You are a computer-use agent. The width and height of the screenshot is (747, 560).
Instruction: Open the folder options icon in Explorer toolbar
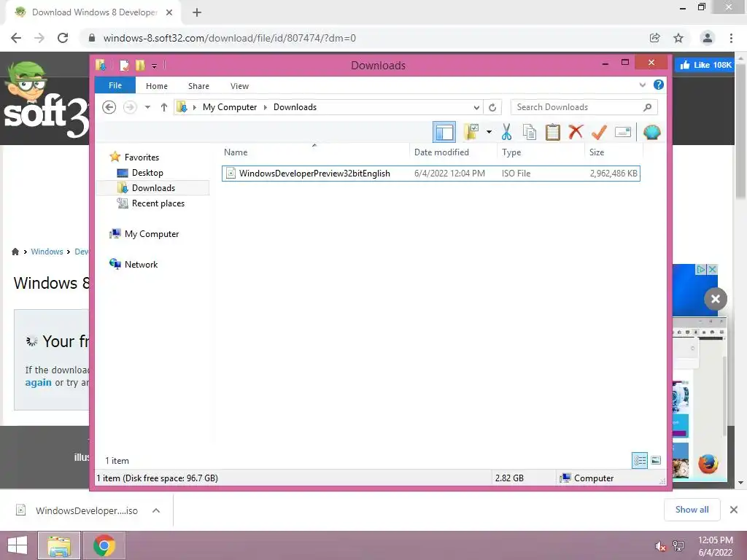471,132
